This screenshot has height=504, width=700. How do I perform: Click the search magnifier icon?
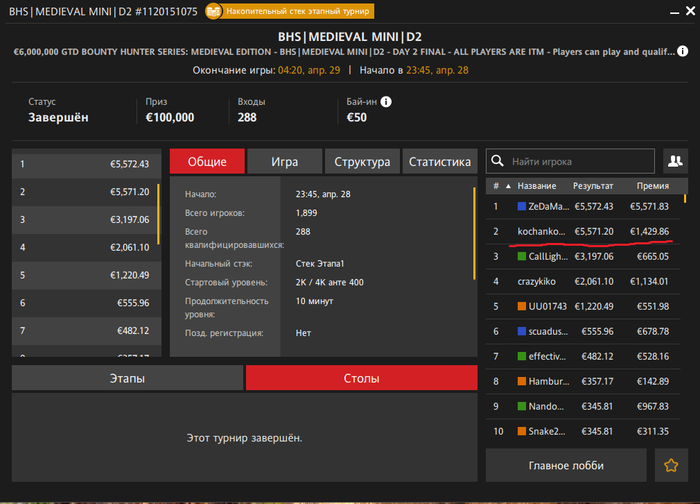(497, 161)
